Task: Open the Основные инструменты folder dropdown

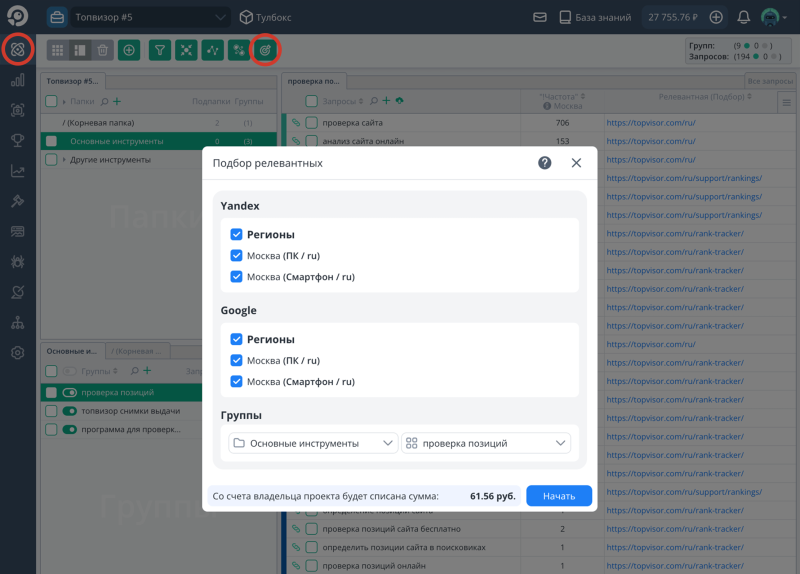Action: [x=312, y=443]
